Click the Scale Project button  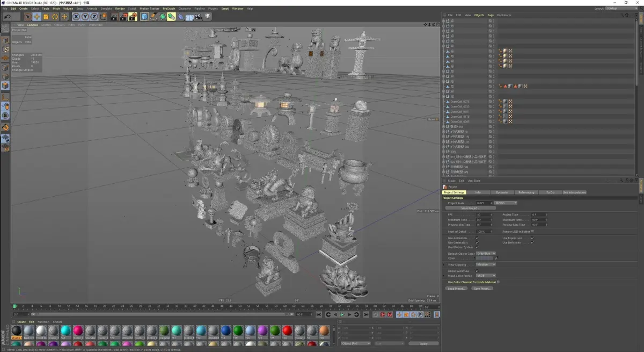(471, 208)
